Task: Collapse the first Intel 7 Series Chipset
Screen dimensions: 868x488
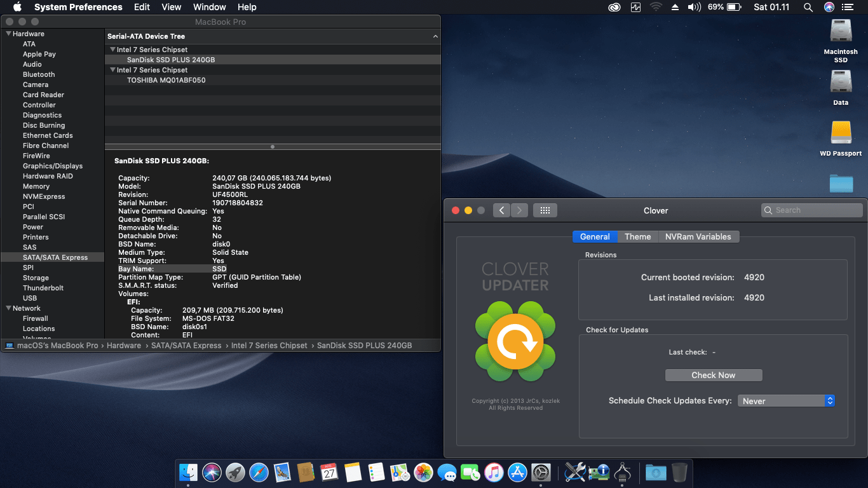Action: [112, 50]
